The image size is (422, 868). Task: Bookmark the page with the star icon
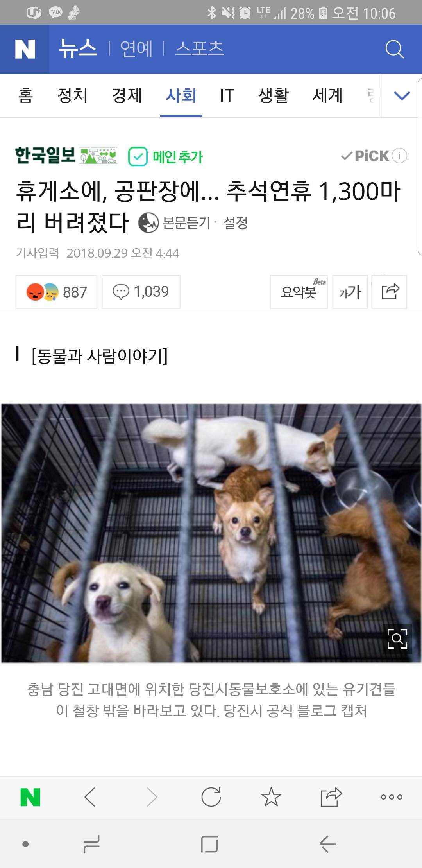[x=271, y=797]
